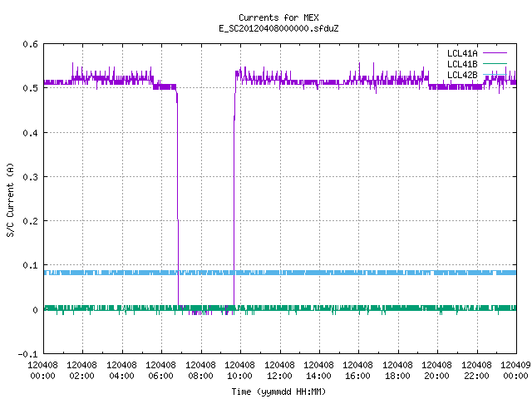The image size is (532, 399).
Task: Click the purple LCL41A falling edge near 07:00
Action: pos(177,197)
